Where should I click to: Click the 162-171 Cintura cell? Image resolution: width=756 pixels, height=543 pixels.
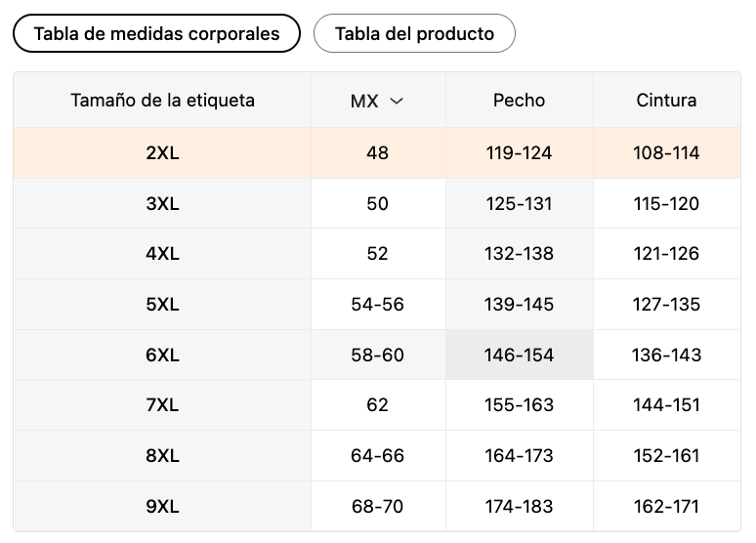point(666,507)
